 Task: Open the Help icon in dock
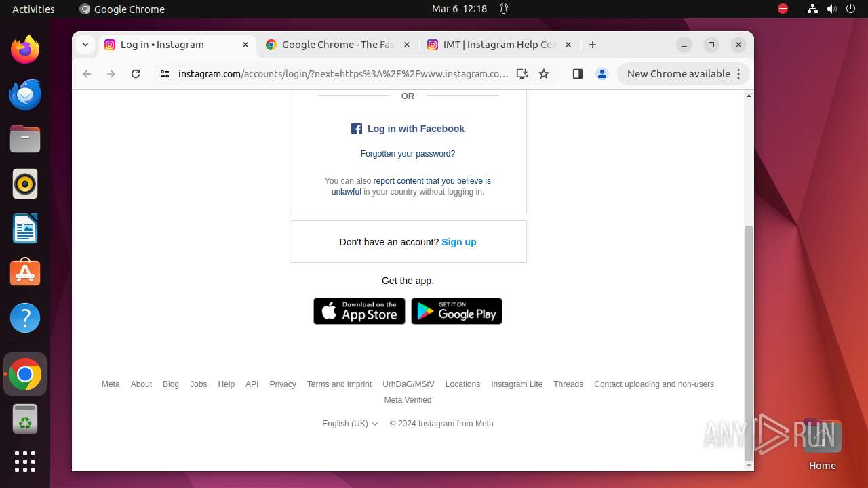click(x=25, y=318)
